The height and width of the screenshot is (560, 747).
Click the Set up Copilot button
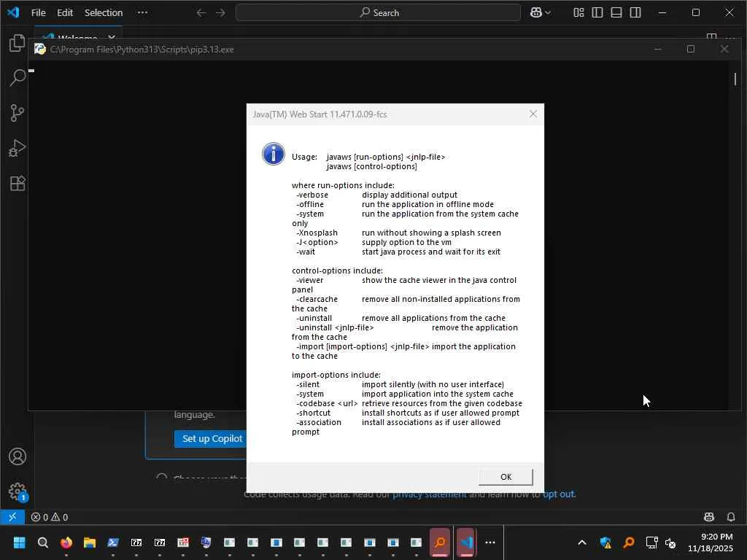[211, 438]
